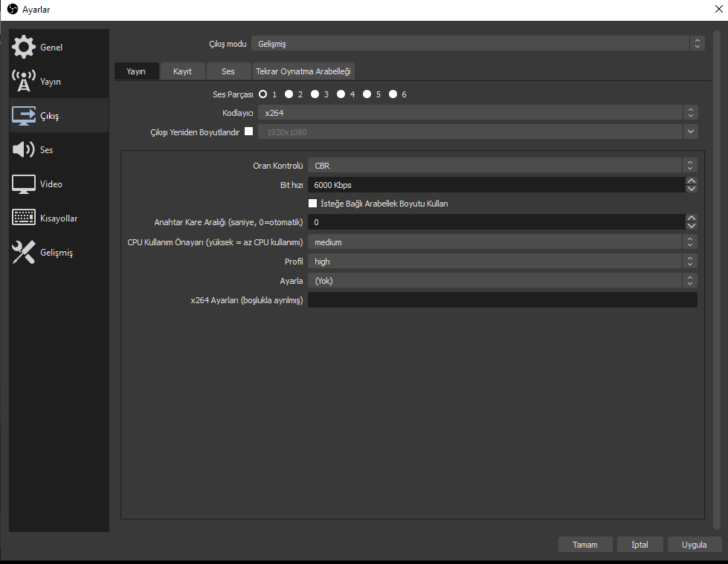Switch to the Ses output tab

pos(228,71)
